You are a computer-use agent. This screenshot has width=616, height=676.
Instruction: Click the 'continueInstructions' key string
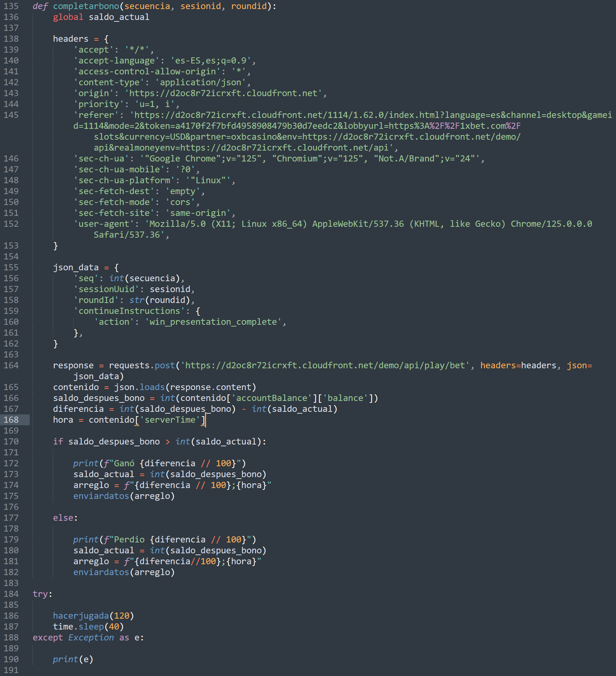click(x=129, y=311)
